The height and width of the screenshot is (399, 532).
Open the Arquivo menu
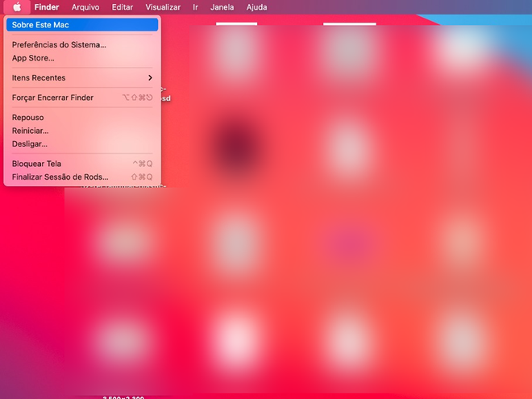(85, 7)
